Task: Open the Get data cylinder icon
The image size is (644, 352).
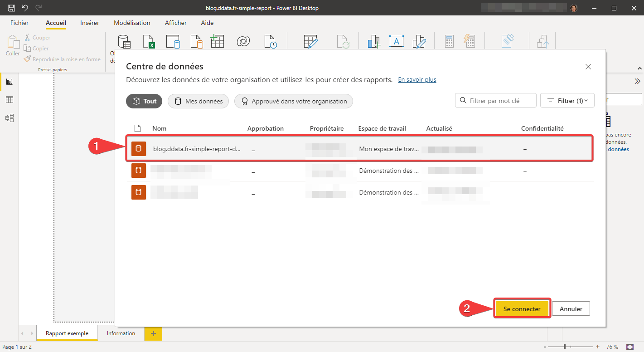Action: (x=124, y=41)
